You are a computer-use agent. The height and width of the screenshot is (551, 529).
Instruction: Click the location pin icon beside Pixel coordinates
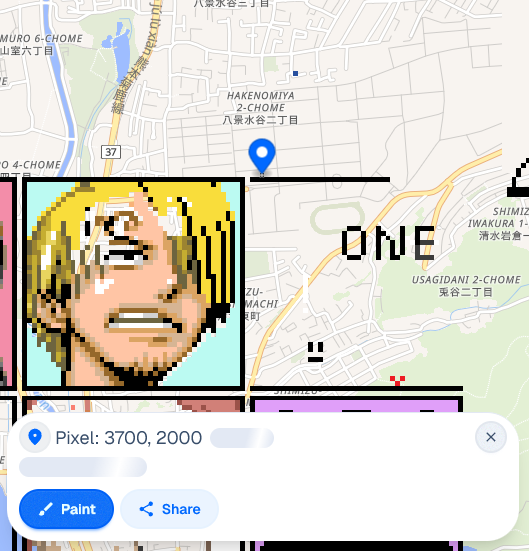(35, 437)
